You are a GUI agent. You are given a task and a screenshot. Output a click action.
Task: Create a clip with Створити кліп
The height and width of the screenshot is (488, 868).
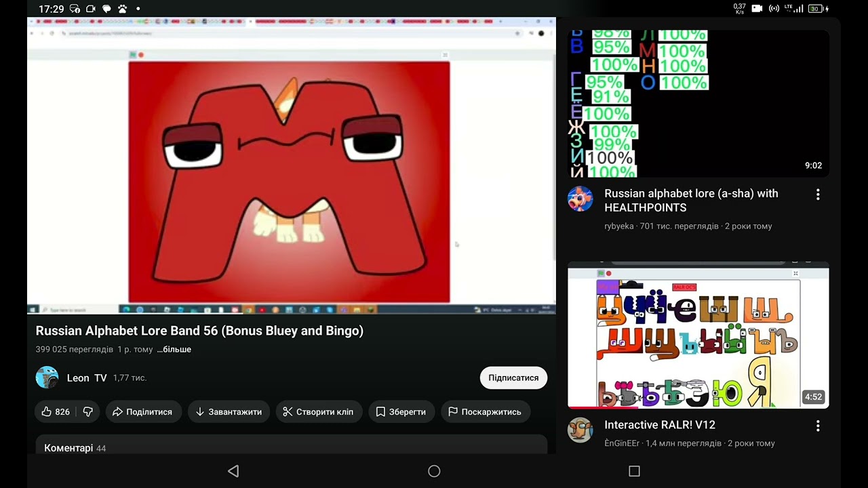tap(318, 411)
